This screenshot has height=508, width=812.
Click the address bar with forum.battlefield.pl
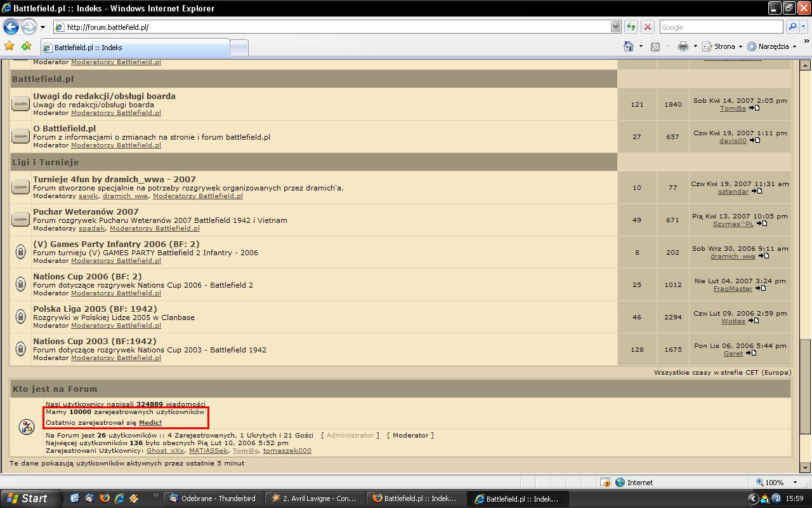pyautogui.click(x=332, y=27)
